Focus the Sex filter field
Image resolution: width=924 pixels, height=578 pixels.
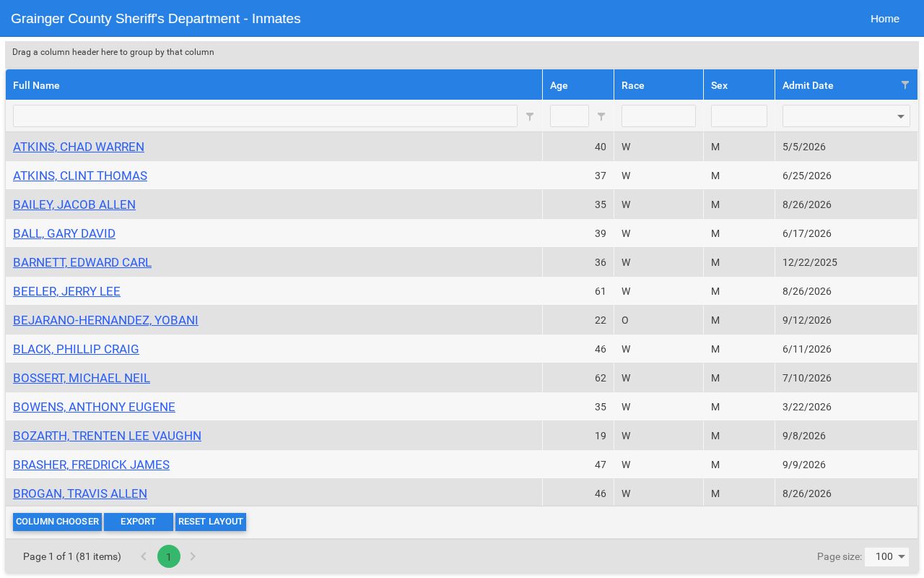point(739,116)
